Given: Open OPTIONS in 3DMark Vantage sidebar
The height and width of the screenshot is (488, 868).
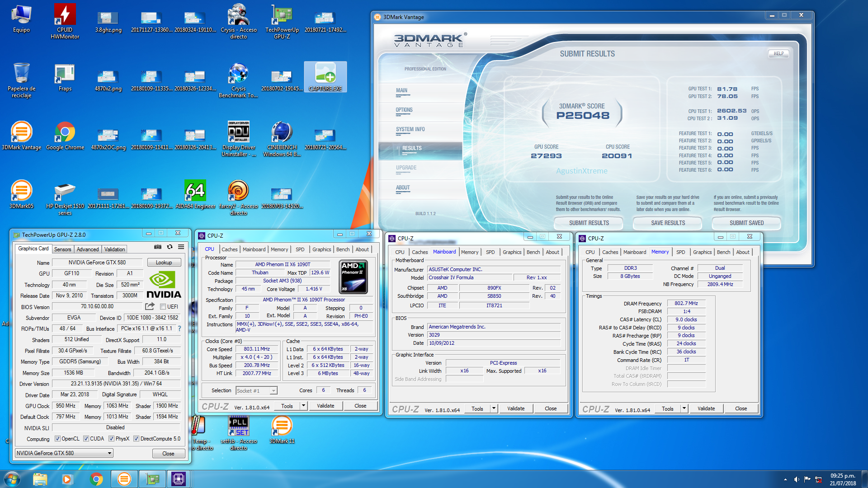Looking at the screenshot, I should [x=404, y=110].
